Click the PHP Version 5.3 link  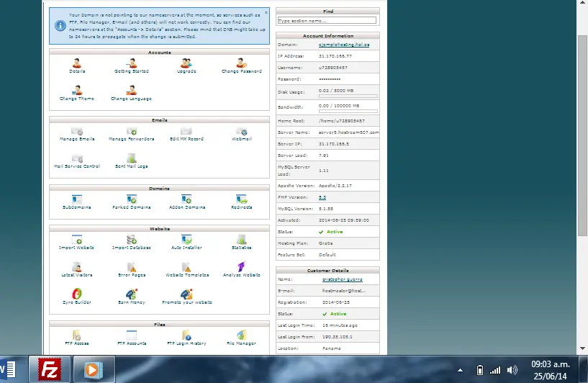[x=322, y=197]
